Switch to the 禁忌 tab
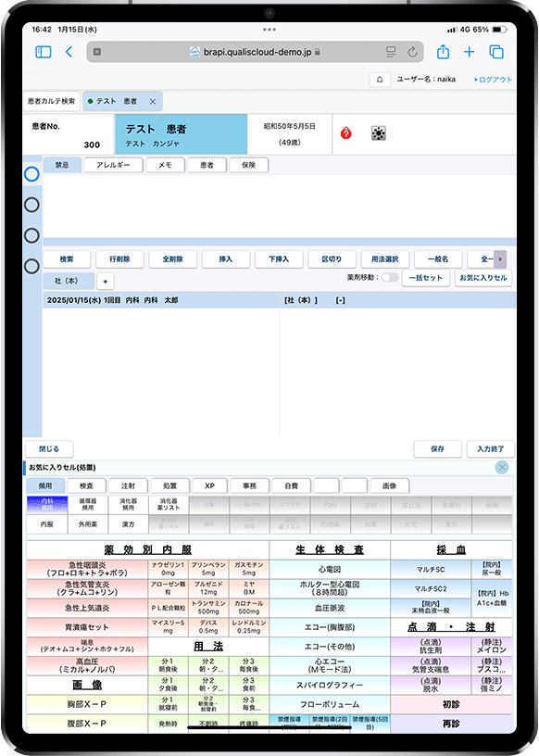 click(x=62, y=165)
